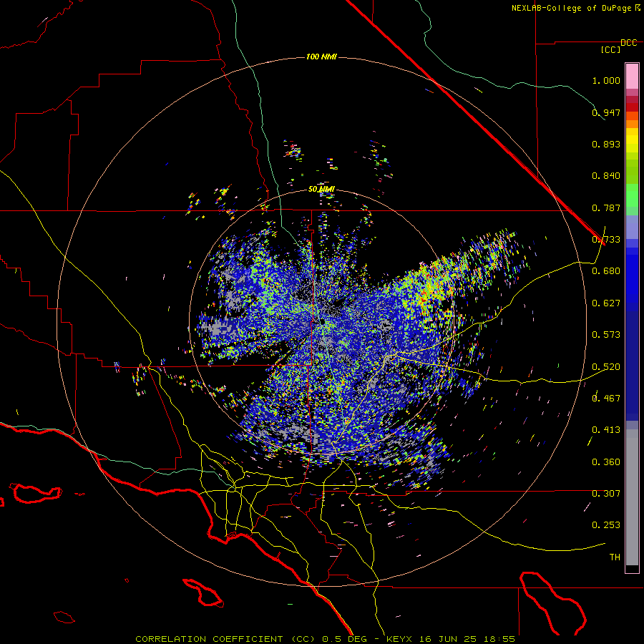This screenshot has height=644, width=644.
Task: Click the 0.787 scale value
Action: (x=606, y=208)
